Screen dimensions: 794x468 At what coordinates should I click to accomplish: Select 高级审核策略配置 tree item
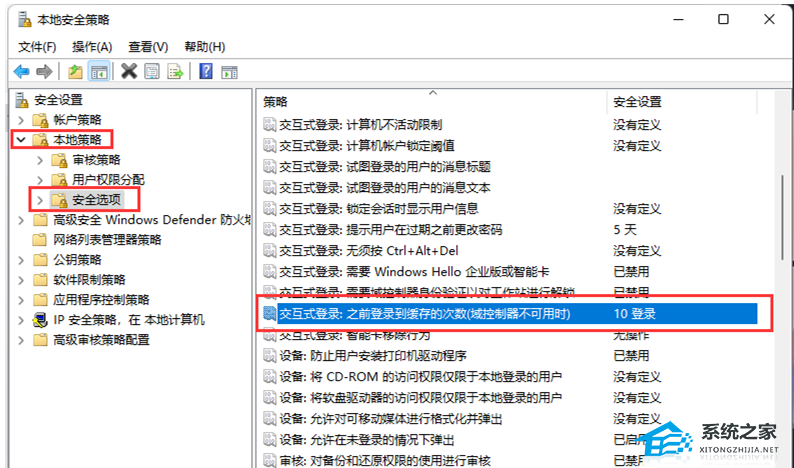(101, 340)
